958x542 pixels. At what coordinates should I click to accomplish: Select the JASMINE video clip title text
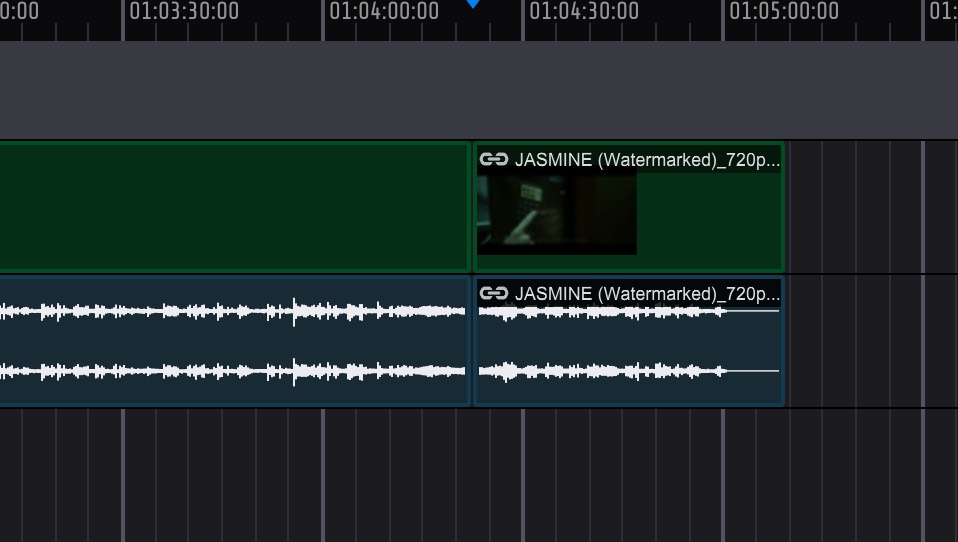[647, 160]
